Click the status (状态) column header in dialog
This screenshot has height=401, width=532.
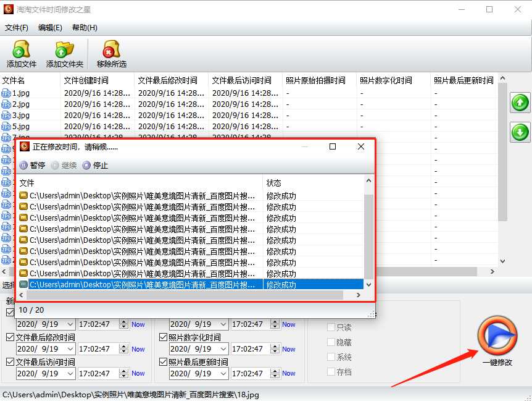pyautogui.click(x=313, y=183)
